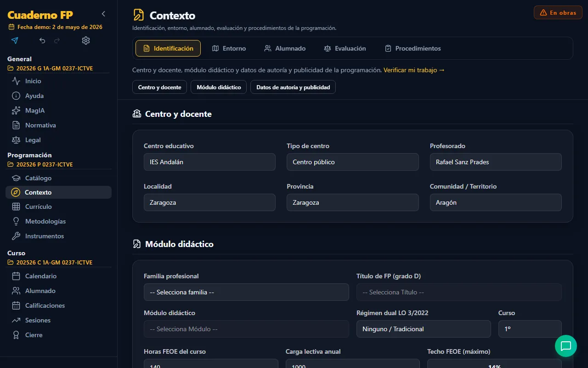Switch to the Identificación tab
Image resolution: width=588 pixels, height=368 pixels.
(168, 48)
